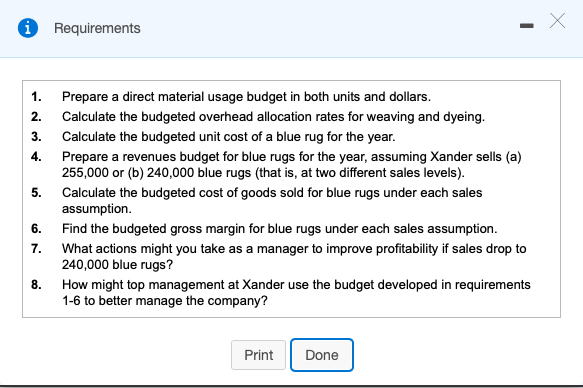This screenshot has width=583, height=388.
Task: Click the '240,000 blue rugs?' line
Action: [x=117, y=265]
